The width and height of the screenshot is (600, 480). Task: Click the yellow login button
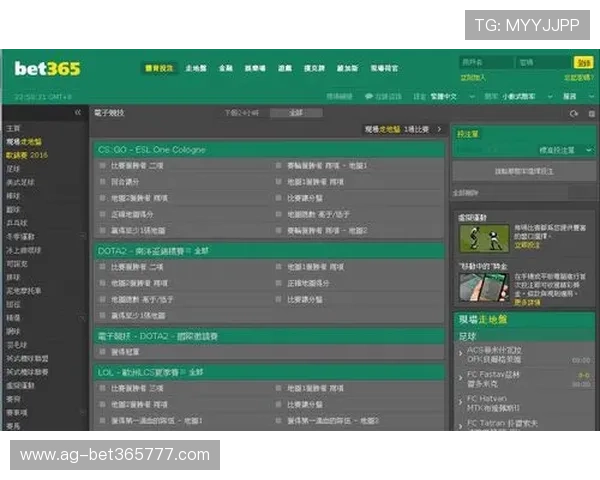pos(584,62)
